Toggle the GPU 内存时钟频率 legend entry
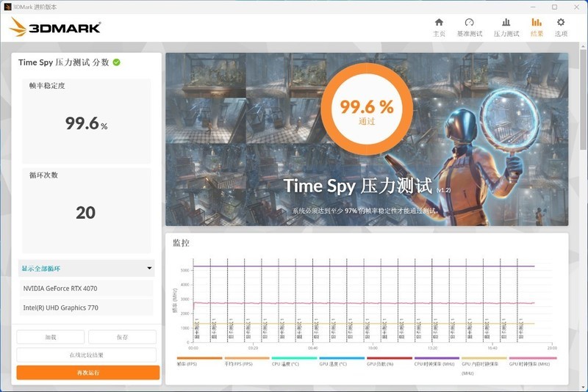Viewport: 588px width, 392px height. click(x=484, y=366)
